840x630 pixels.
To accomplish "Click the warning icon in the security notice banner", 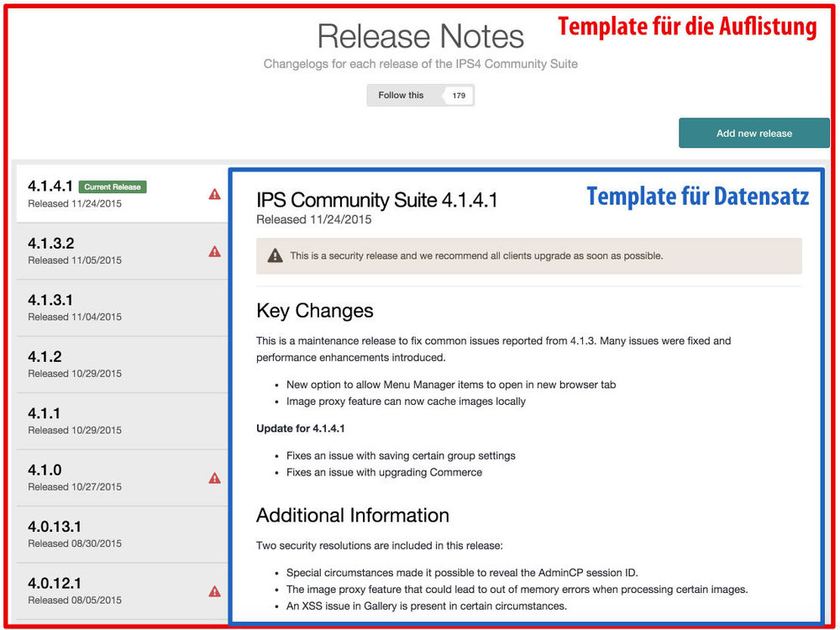I will 276,255.
